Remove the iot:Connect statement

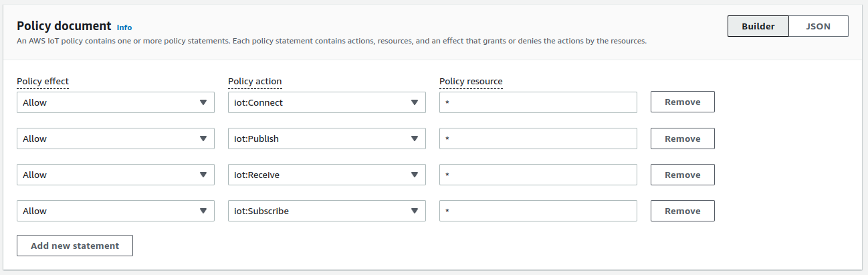pyautogui.click(x=682, y=102)
